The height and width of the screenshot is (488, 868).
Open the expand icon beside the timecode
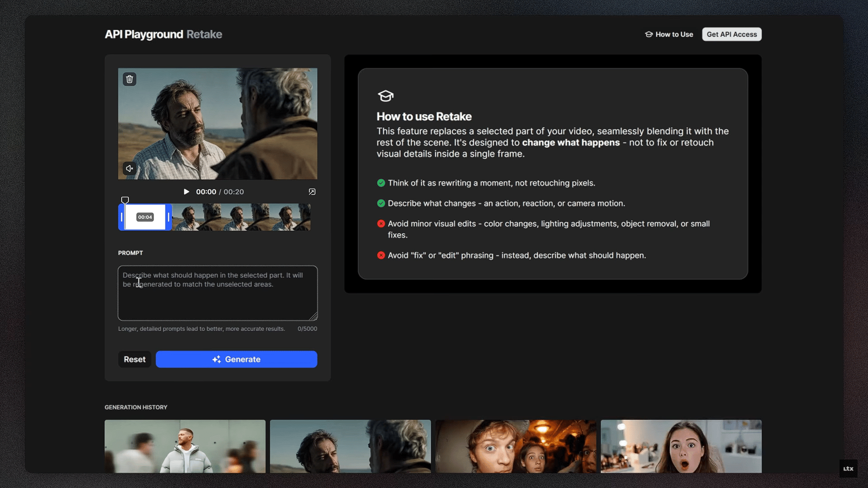tap(312, 192)
